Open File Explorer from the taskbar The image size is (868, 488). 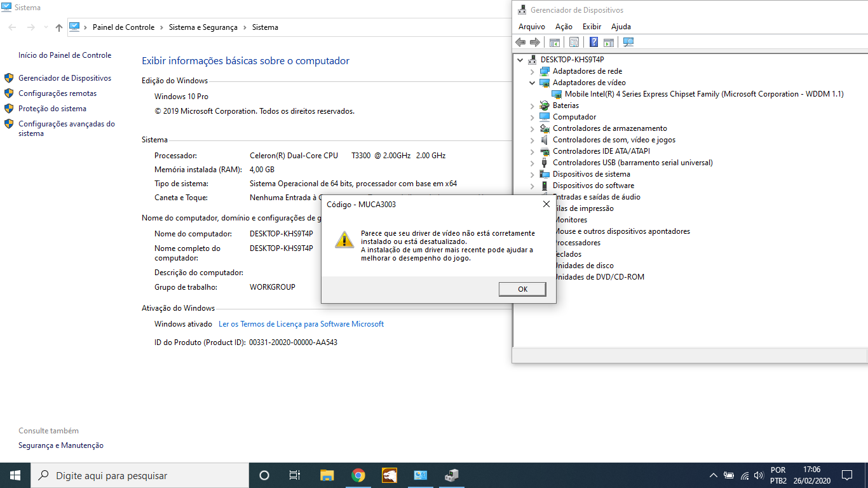[x=327, y=475]
